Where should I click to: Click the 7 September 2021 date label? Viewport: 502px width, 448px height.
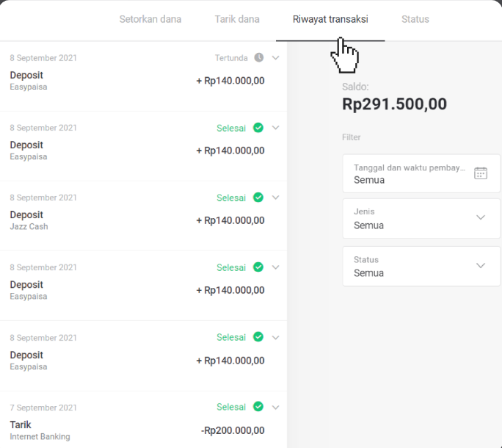tap(43, 408)
